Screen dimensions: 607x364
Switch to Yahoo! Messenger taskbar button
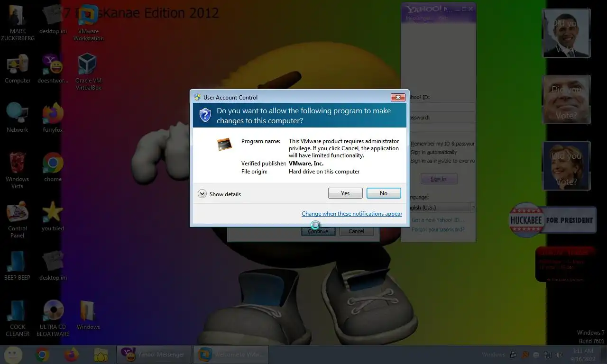click(x=154, y=355)
